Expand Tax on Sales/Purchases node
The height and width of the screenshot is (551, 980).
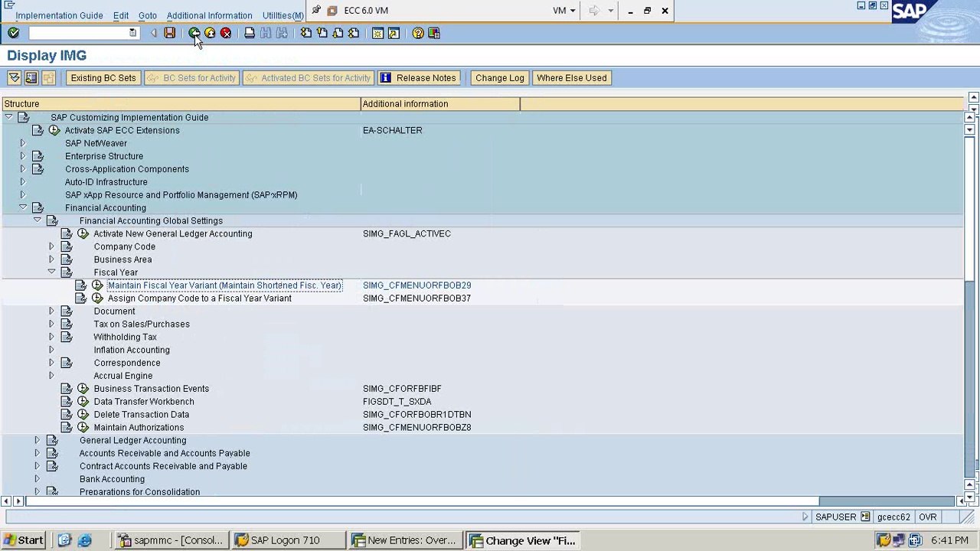(x=51, y=324)
